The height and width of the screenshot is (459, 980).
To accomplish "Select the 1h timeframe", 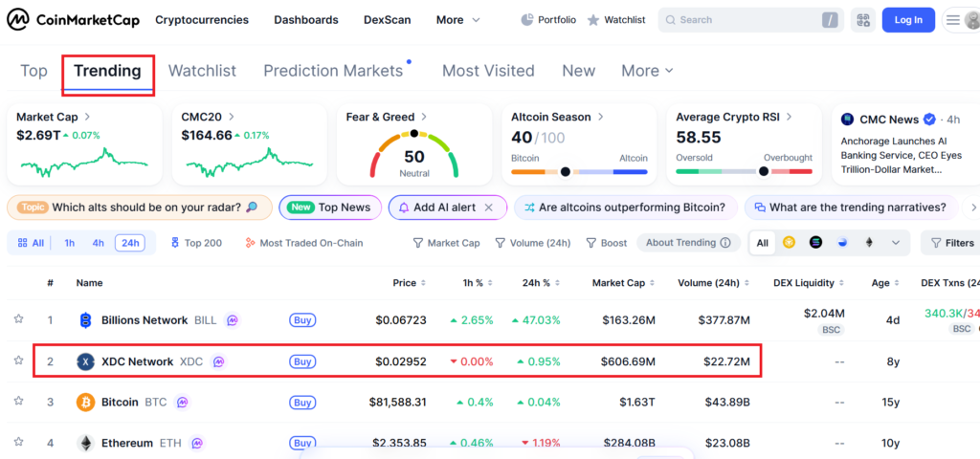I will [69, 243].
